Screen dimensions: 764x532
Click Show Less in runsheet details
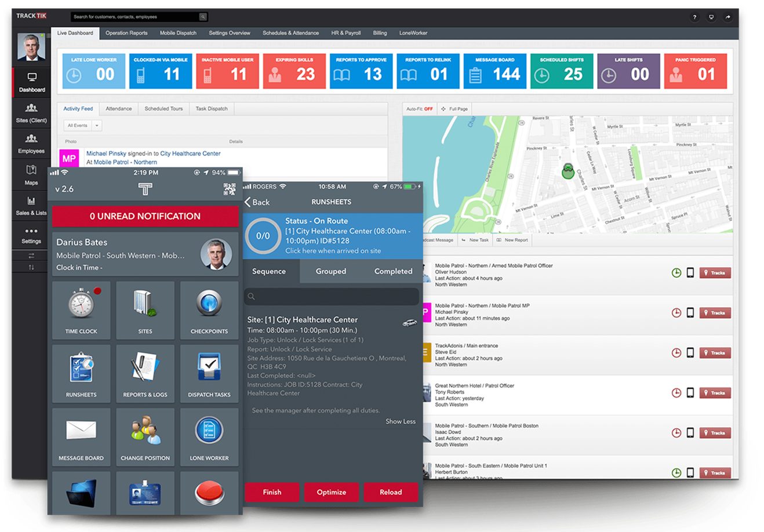[x=401, y=421]
